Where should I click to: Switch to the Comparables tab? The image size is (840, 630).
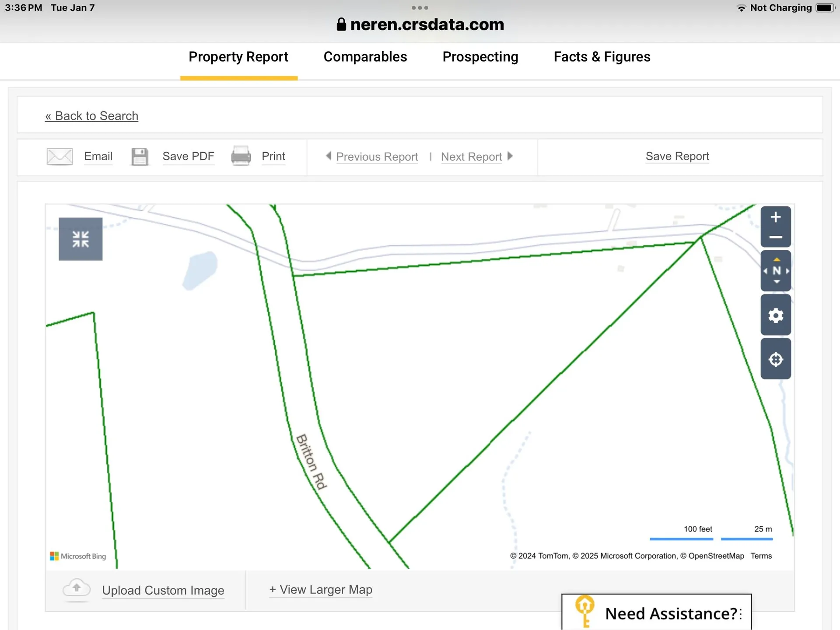(365, 57)
